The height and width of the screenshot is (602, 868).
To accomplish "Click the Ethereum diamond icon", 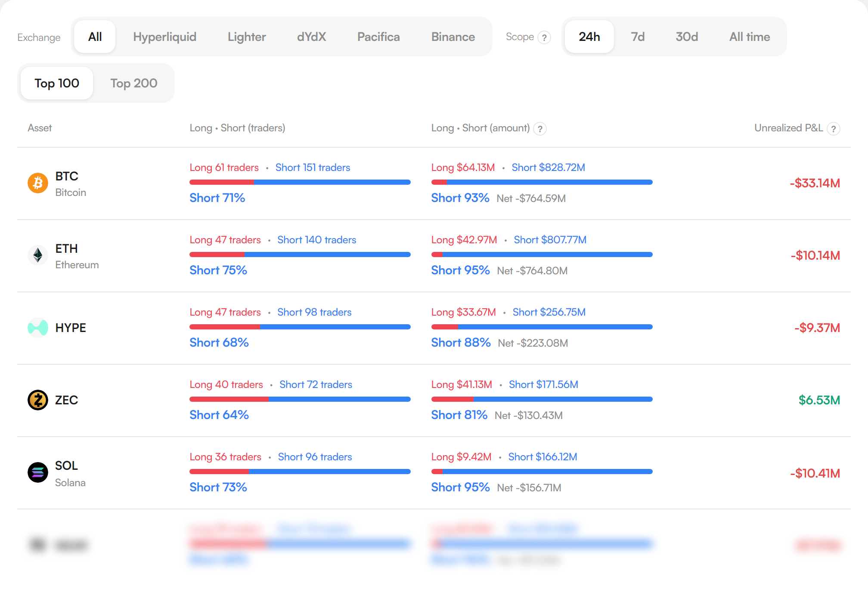I will point(38,255).
